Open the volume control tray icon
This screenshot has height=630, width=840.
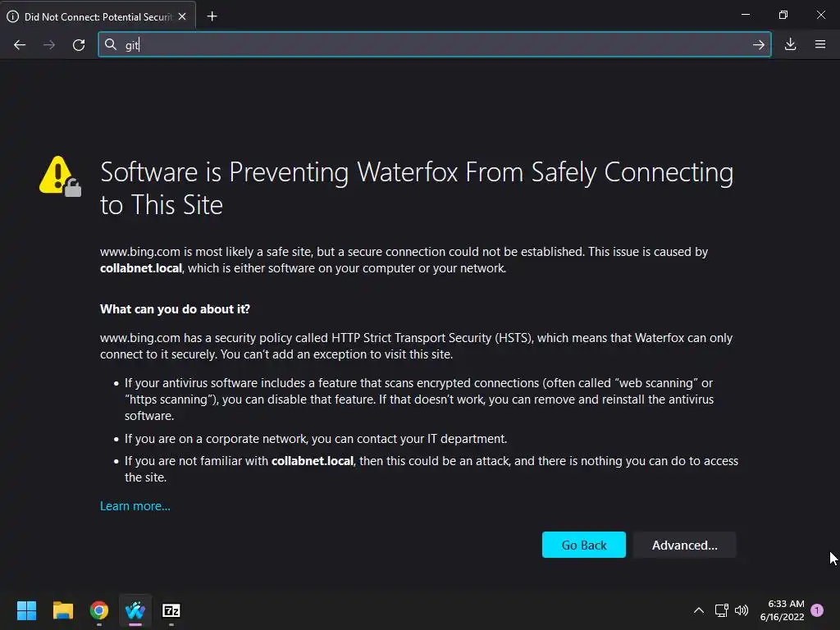742,610
